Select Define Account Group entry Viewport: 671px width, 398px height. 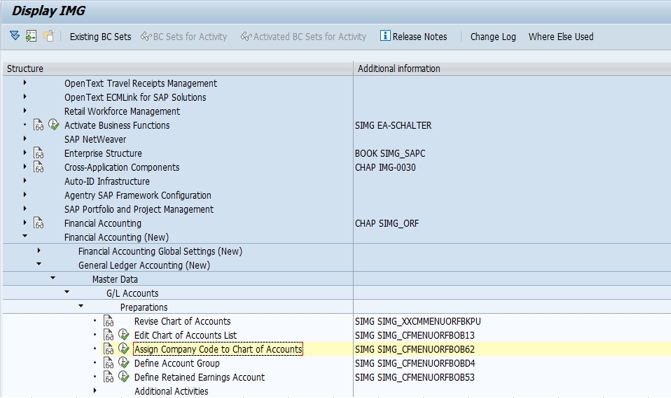pos(177,363)
